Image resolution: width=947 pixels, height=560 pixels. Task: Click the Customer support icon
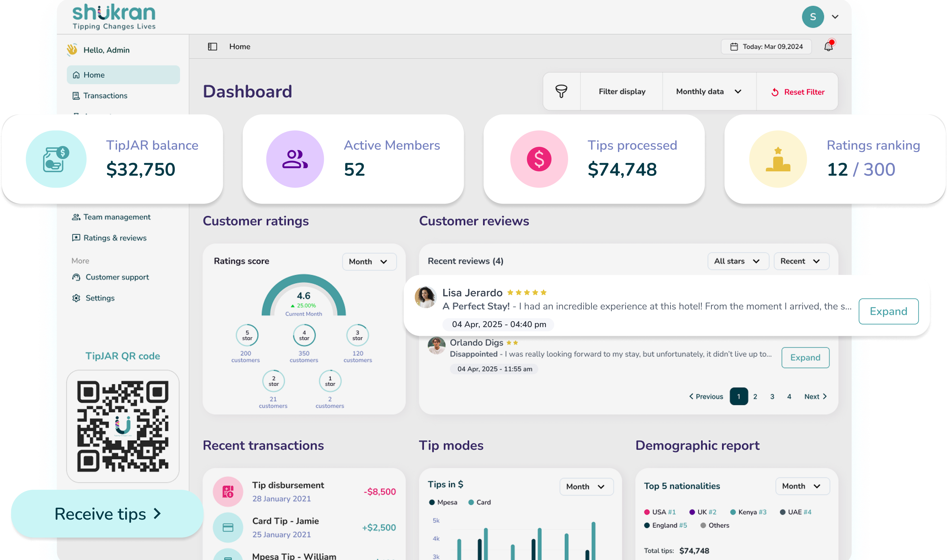[x=76, y=277]
